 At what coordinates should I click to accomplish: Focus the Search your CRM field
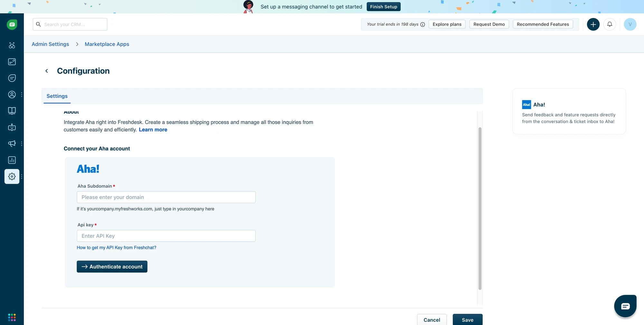coord(70,24)
